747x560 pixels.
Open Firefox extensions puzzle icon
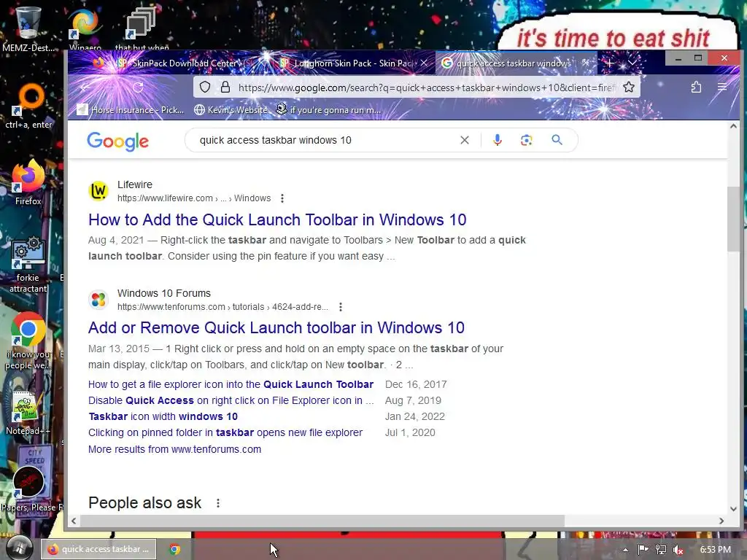click(696, 87)
